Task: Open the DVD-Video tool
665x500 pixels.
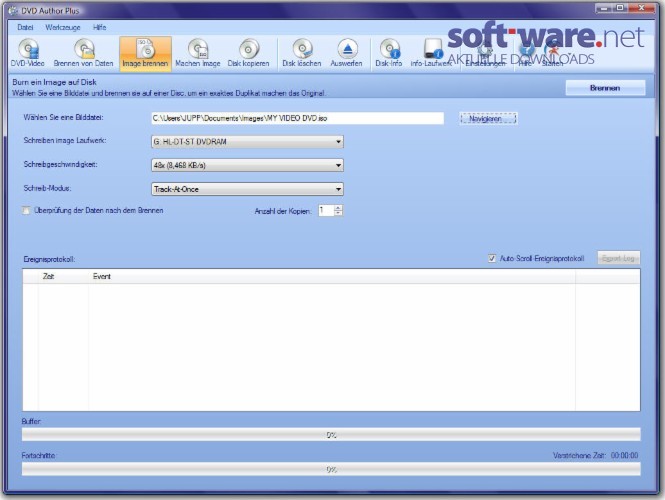Action: click(28, 53)
